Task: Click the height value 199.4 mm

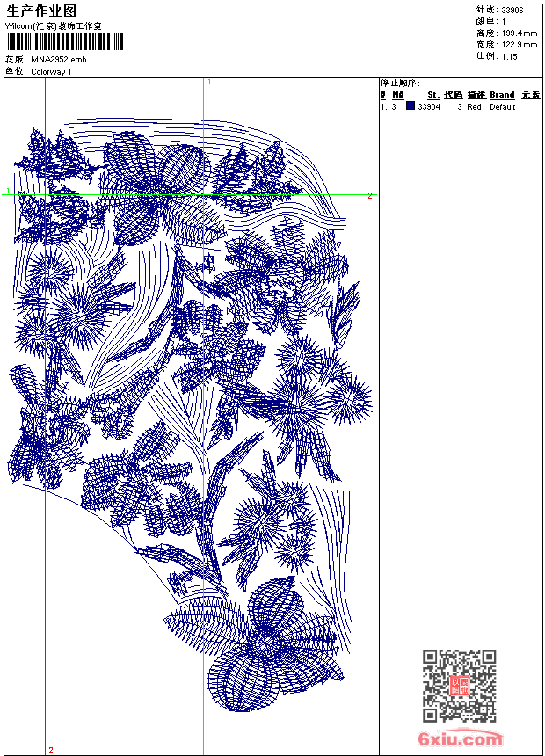Action: [x=519, y=33]
